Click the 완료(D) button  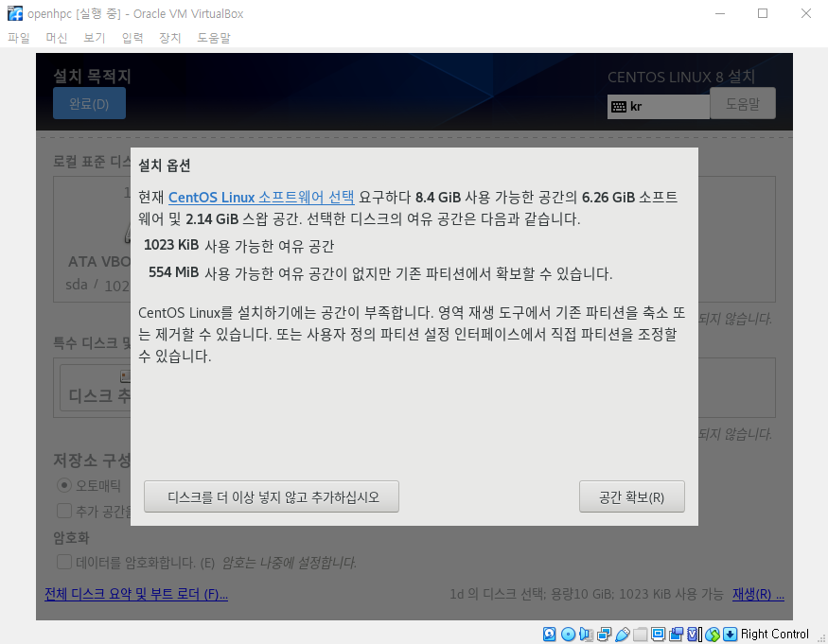(x=89, y=103)
